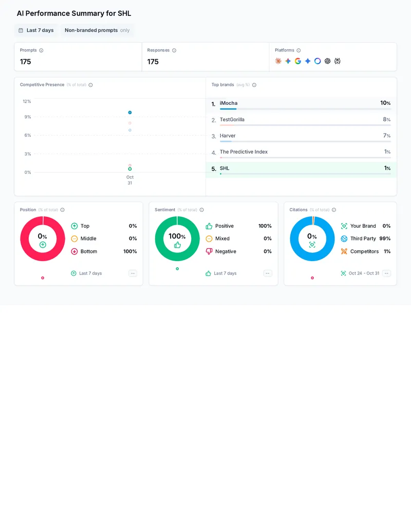Click the Competitors 1% legend value

[387, 251]
